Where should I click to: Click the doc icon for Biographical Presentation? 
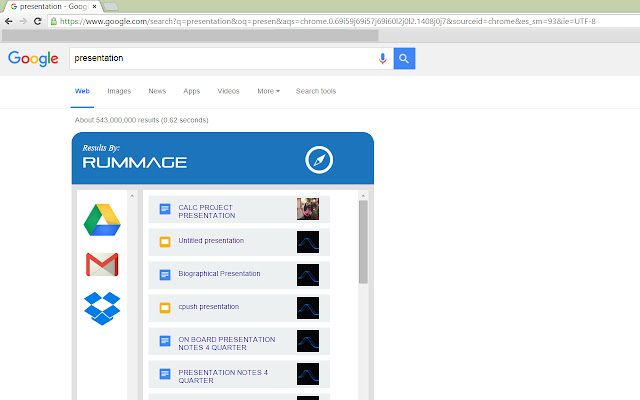point(165,275)
